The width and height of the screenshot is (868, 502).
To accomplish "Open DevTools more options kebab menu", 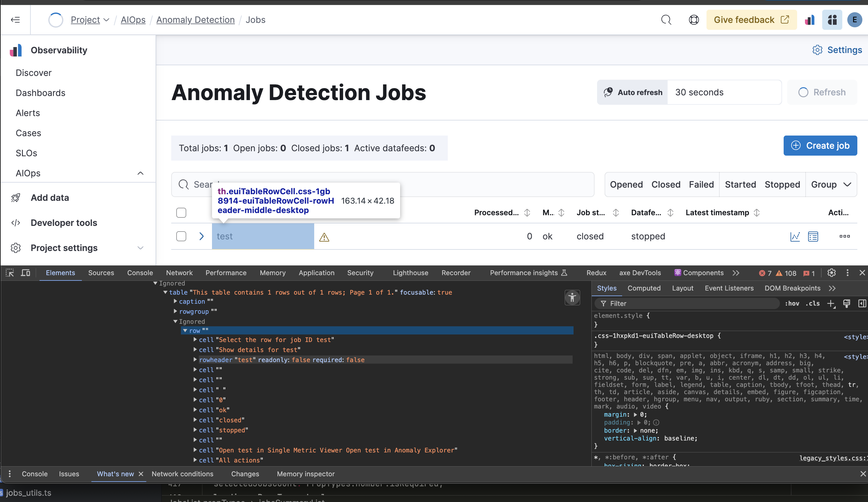I will point(847,273).
